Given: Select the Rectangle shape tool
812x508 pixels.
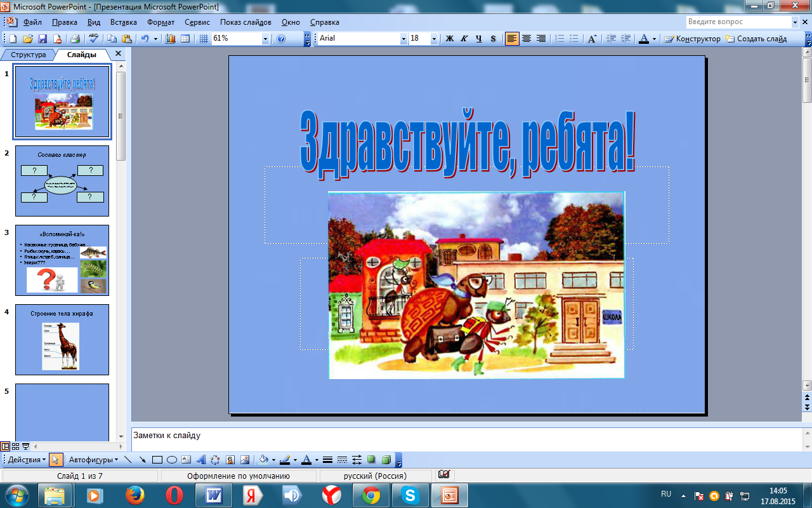Looking at the screenshot, I should [x=157, y=460].
